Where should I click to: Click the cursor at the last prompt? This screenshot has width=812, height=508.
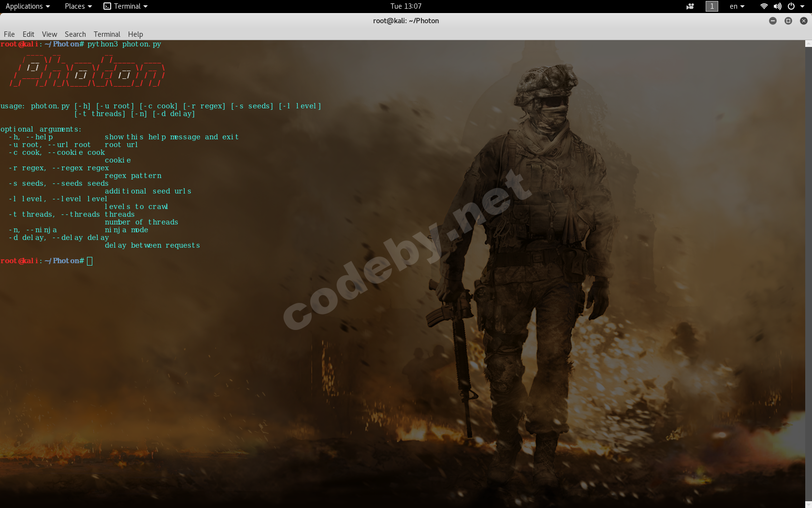pyautogui.click(x=90, y=261)
